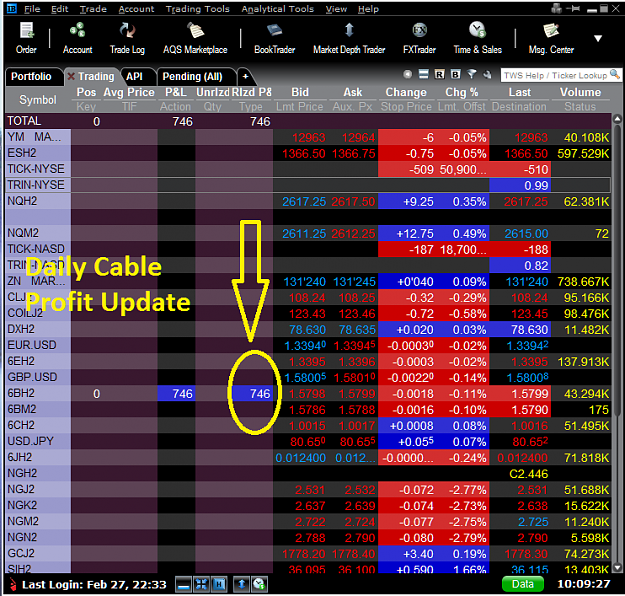The image size is (625, 596).
Task: Click the scrollbar down arrow
Action: (x=617, y=568)
